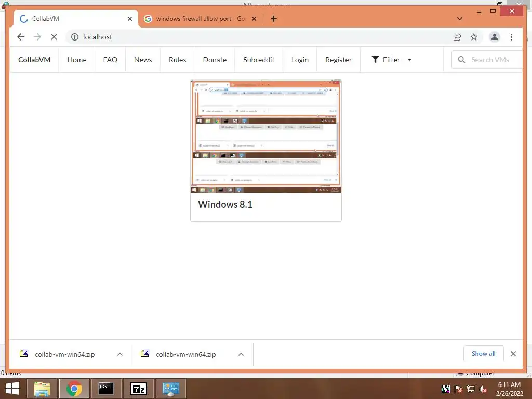Stop loading the page with the X button
Viewport: 532px width, 399px height.
[x=54, y=37]
